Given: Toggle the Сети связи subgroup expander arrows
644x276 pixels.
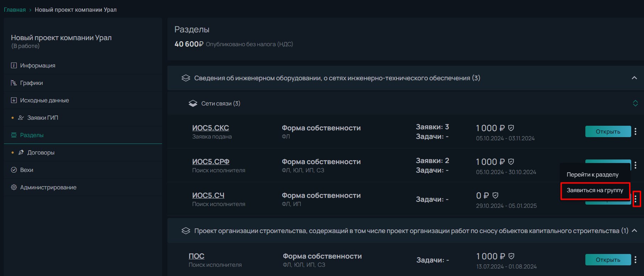Looking at the screenshot, I should click(635, 103).
